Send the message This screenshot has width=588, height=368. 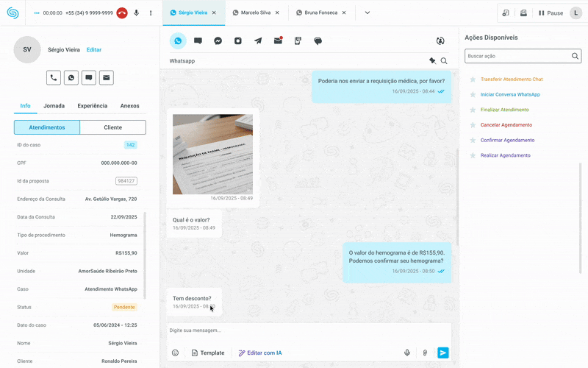click(443, 353)
